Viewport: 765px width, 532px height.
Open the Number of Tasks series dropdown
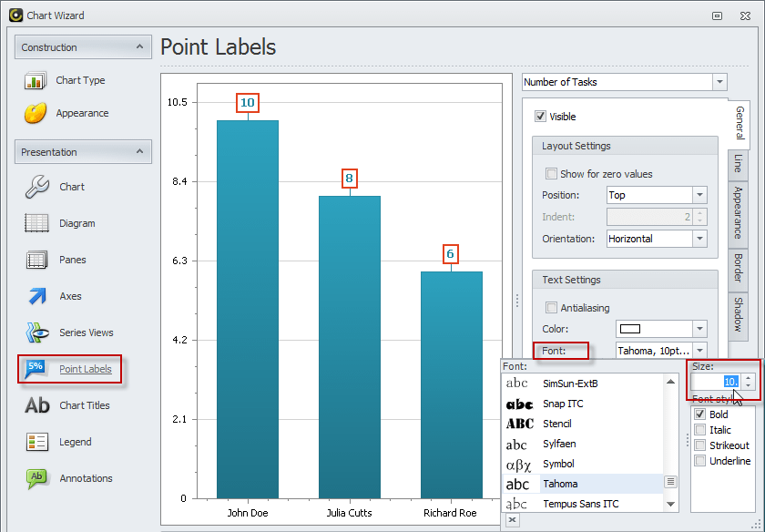click(x=720, y=82)
